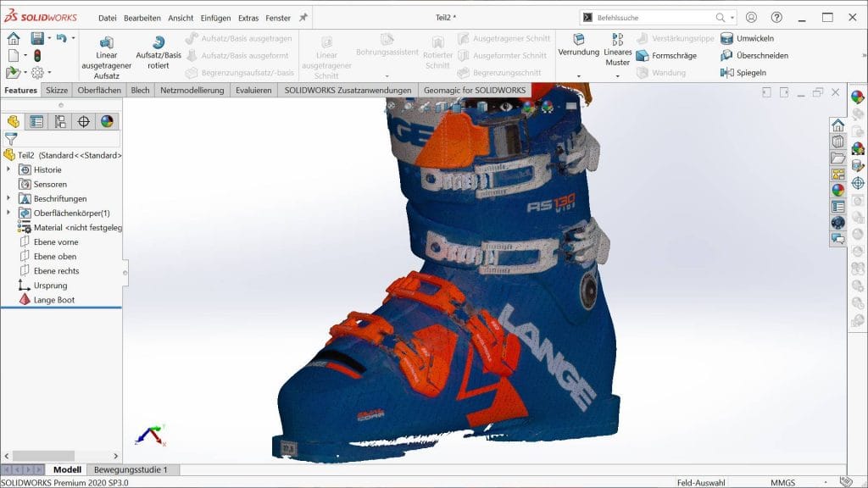Open the Extras menu
Viewport: 868px width, 488px height.
click(x=248, y=18)
